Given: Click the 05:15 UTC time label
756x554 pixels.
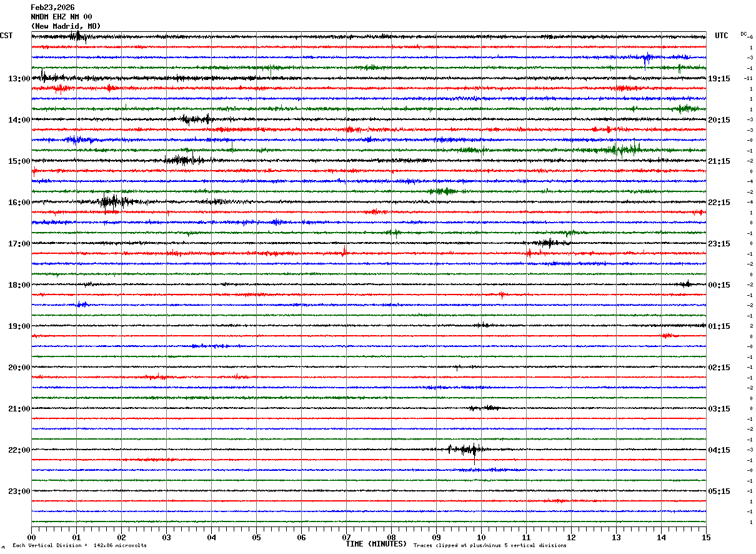Looking at the screenshot, I should pos(719,491).
